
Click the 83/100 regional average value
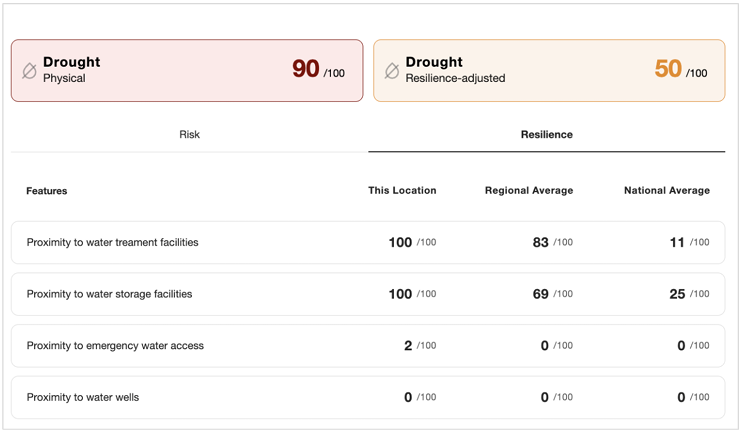click(552, 243)
